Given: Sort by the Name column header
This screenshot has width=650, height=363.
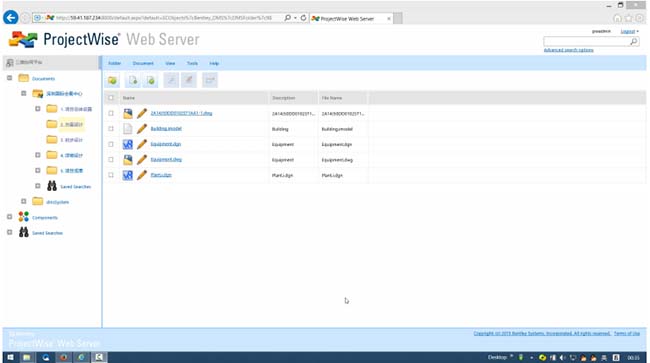Looking at the screenshot, I should 129,98.
